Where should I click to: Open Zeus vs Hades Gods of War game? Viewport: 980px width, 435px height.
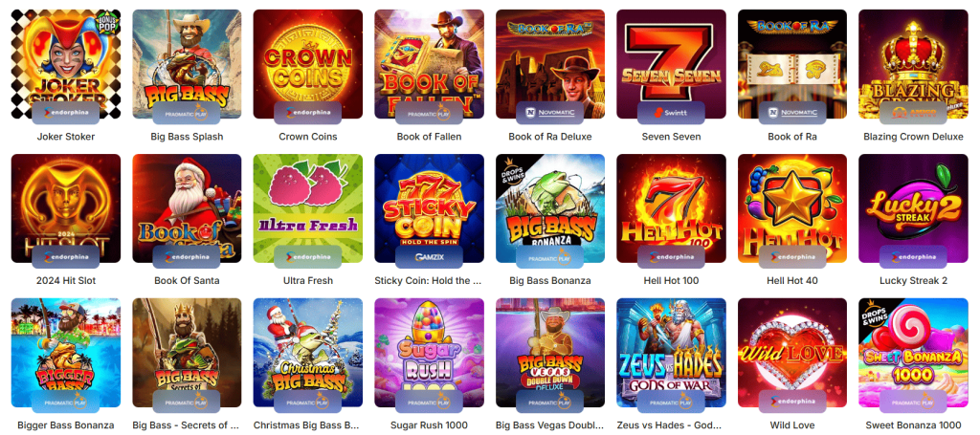coord(671,353)
